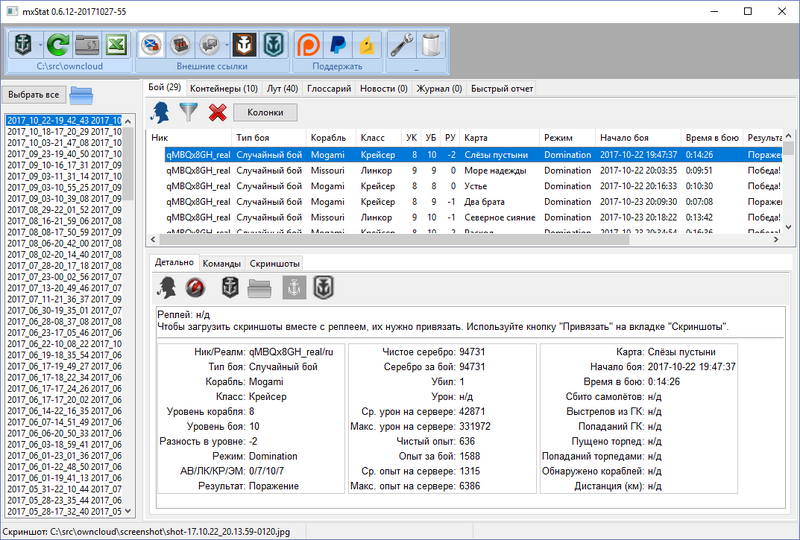Click the blue folder icon beside Выбрать все
The height and width of the screenshot is (540, 800).
[x=81, y=95]
